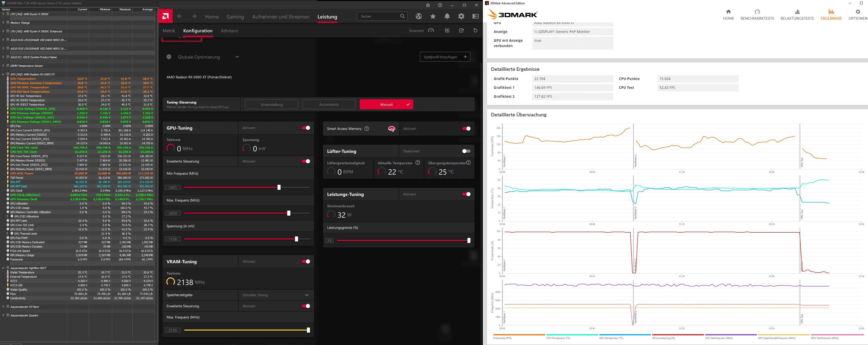Image resolution: width=868 pixels, height=345 pixels.
Task: Open the Gaming tab
Action: click(x=235, y=16)
